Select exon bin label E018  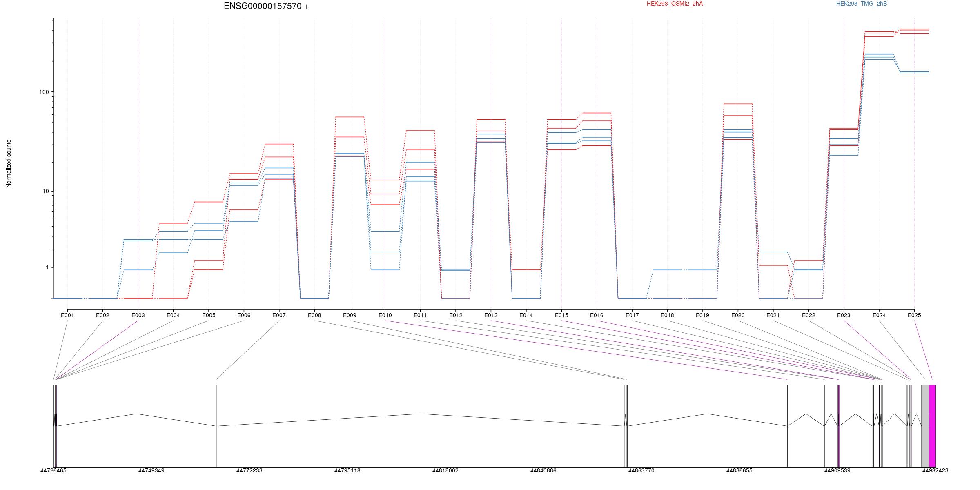(667, 315)
